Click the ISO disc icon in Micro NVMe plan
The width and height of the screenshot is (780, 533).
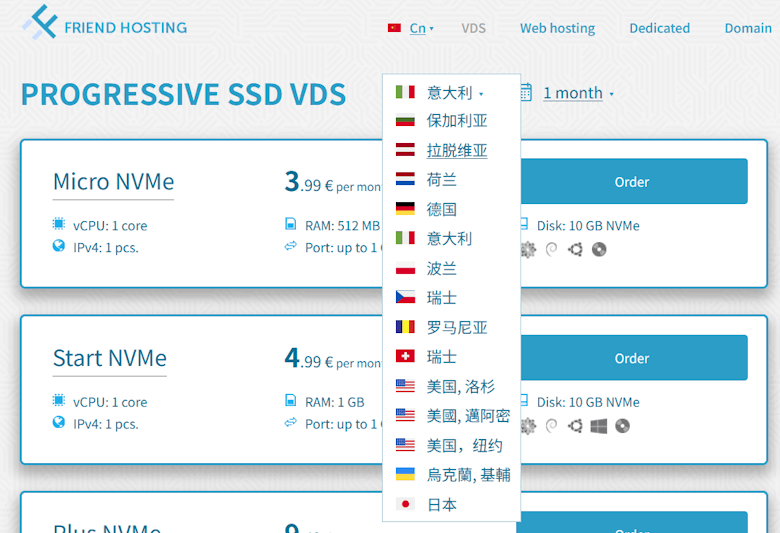[599, 249]
